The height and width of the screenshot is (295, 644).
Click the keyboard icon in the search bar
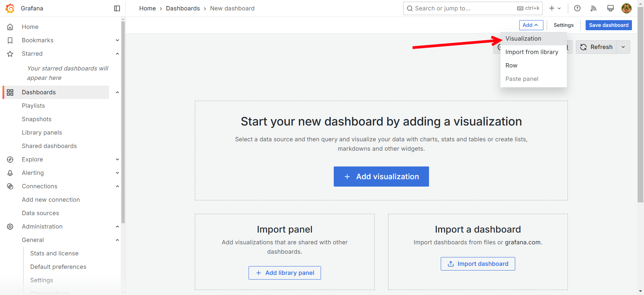520,8
